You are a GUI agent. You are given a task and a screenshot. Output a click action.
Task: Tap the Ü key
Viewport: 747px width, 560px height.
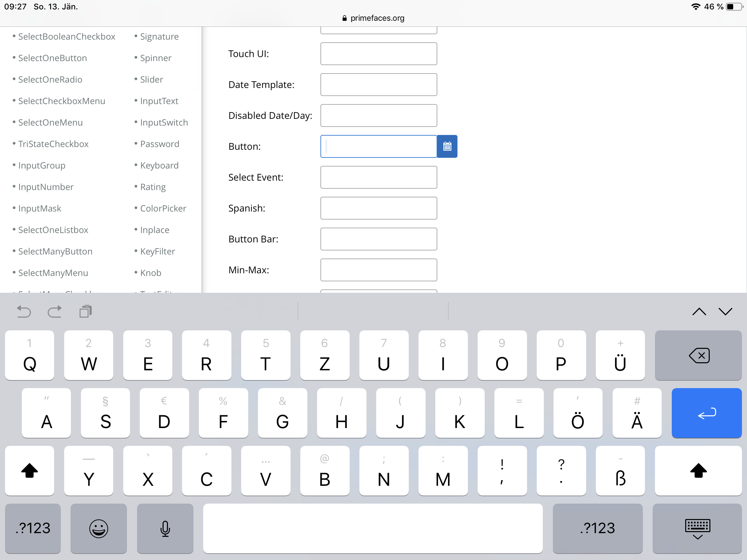620,355
